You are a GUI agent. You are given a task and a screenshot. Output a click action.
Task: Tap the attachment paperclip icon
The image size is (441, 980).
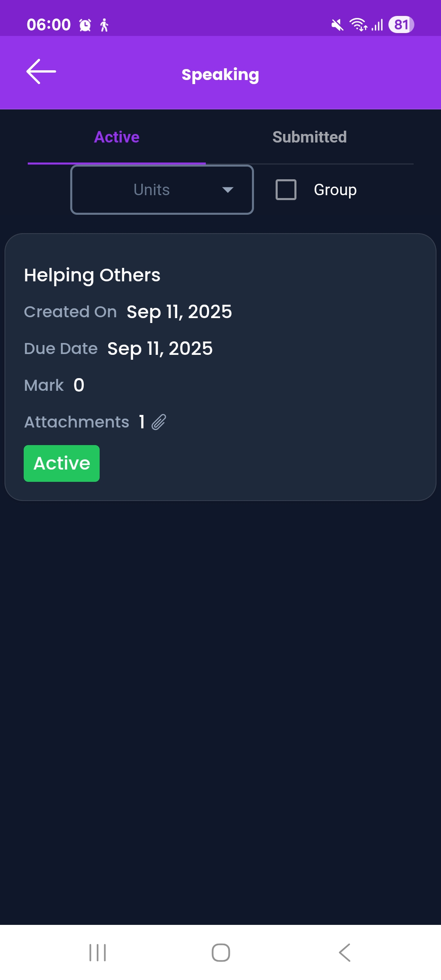pos(159,422)
